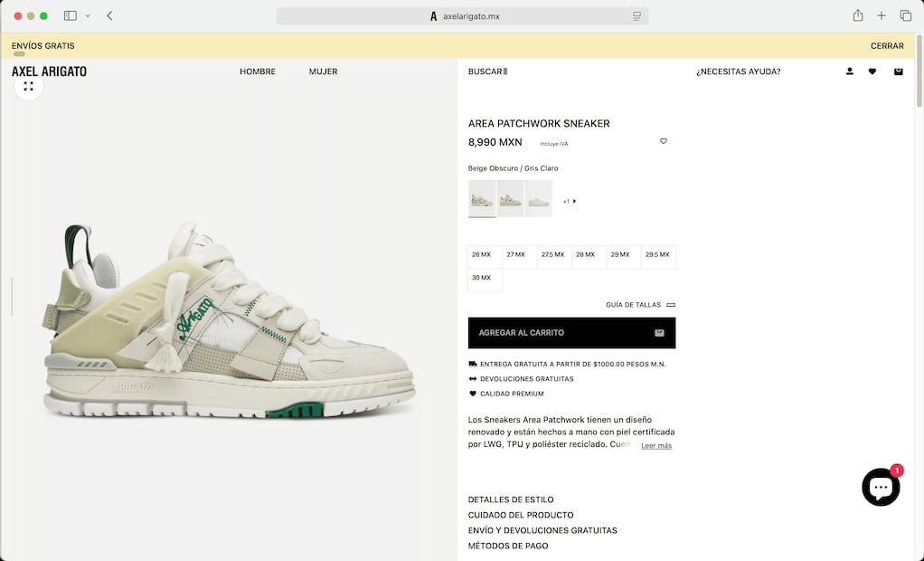Open the Mujer menu
924x561 pixels.
tap(323, 71)
